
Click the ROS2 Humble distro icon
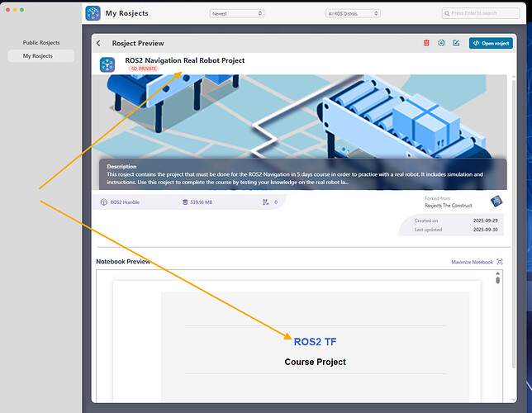coord(104,202)
